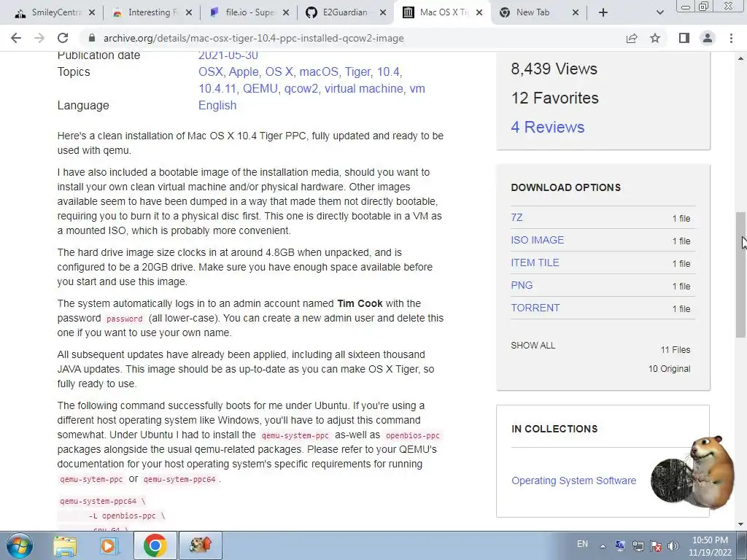Open the virtual machine topic link
747x560 pixels.
363,88
